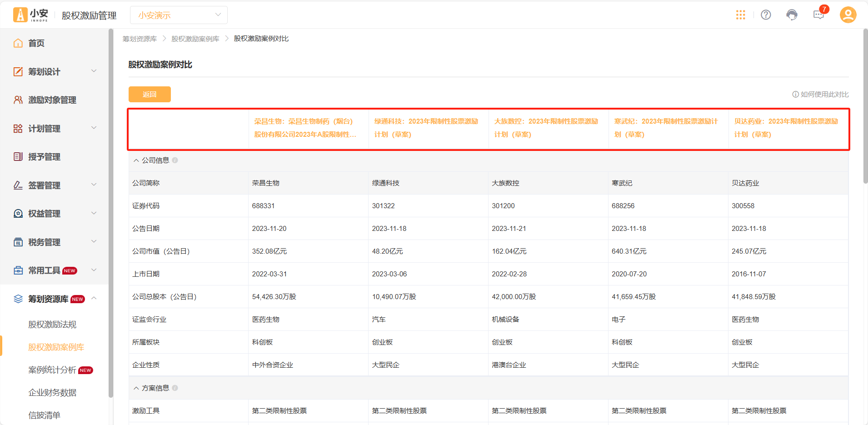Click the 授予管理 document icon

click(x=18, y=156)
